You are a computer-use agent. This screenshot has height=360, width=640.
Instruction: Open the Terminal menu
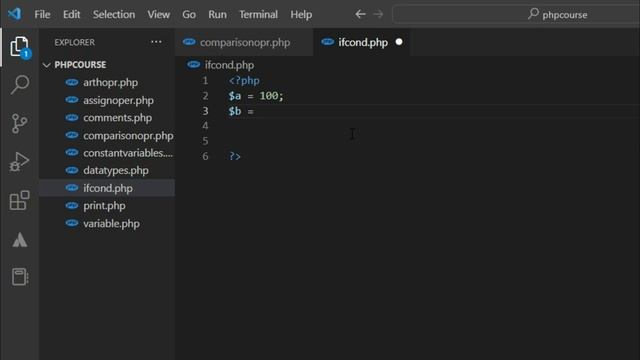[x=258, y=14]
